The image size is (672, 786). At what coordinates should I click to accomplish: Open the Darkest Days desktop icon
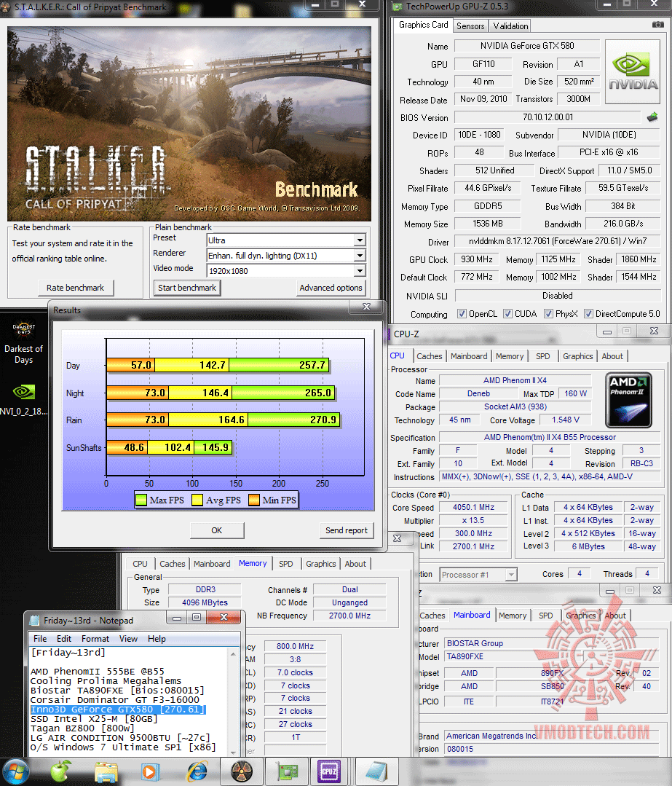pos(23,342)
